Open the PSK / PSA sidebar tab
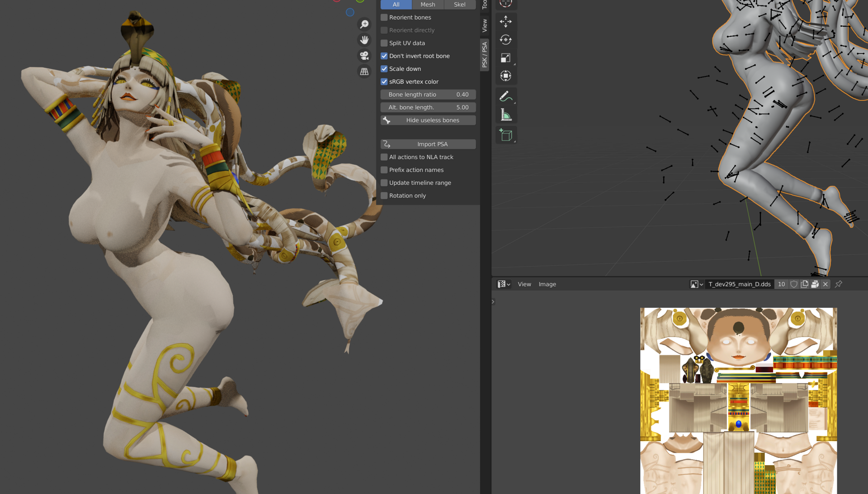 [x=485, y=55]
